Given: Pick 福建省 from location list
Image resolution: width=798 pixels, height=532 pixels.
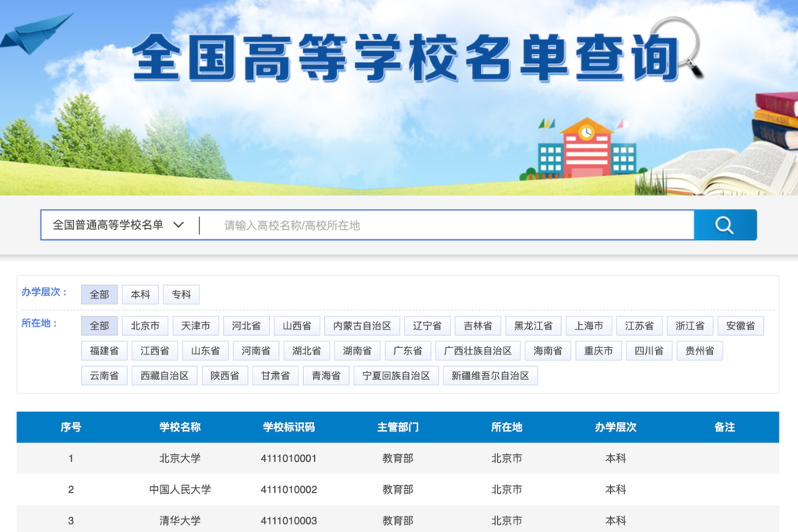Looking at the screenshot, I should [104, 351].
